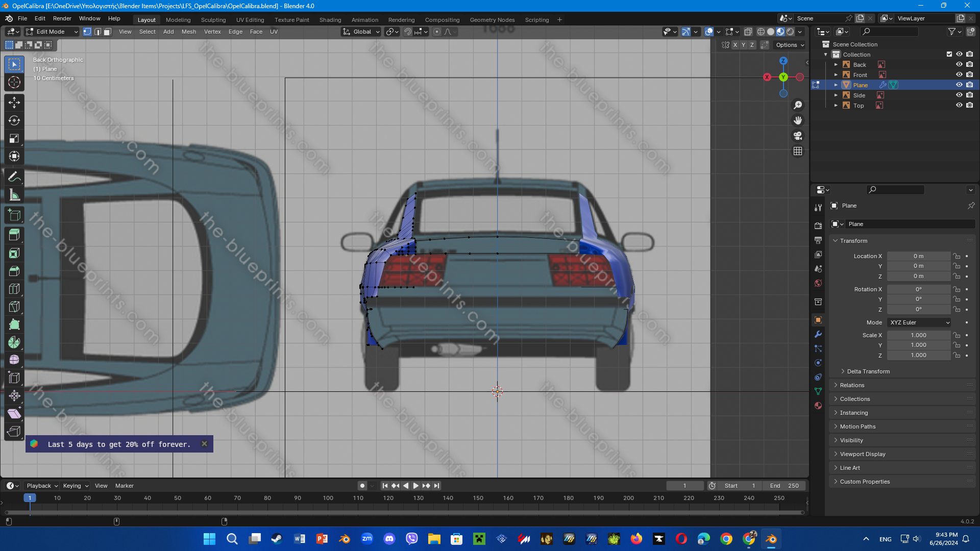980x551 pixels.
Task: Select the Loop Cut tool
Action: pyautogui.click(x=14, y=289)
